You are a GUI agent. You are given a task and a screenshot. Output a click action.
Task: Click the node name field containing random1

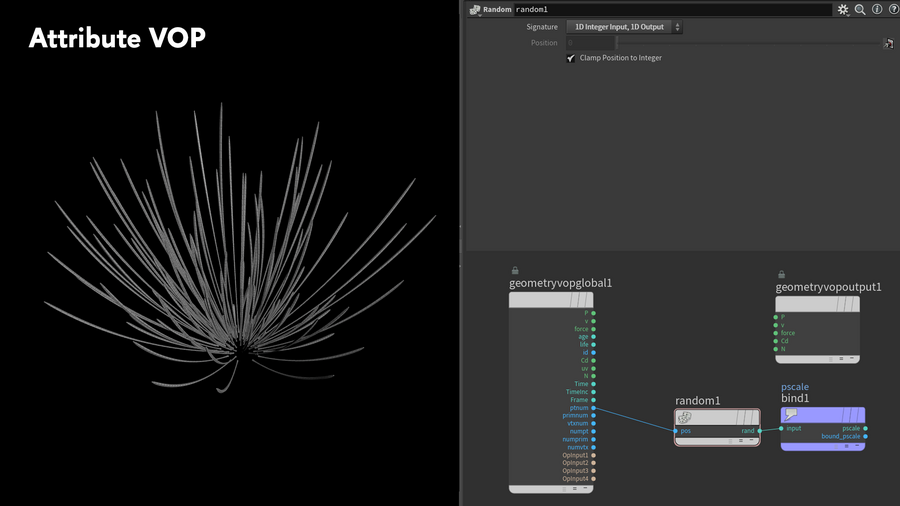coord(670,9)
